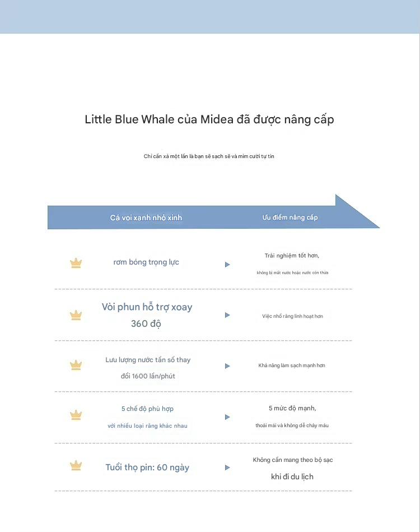Click the 'Khả năng làm sạch mạnh hơn' text
The height and width of the screenshot is (532, 420).
click(292, 366)
